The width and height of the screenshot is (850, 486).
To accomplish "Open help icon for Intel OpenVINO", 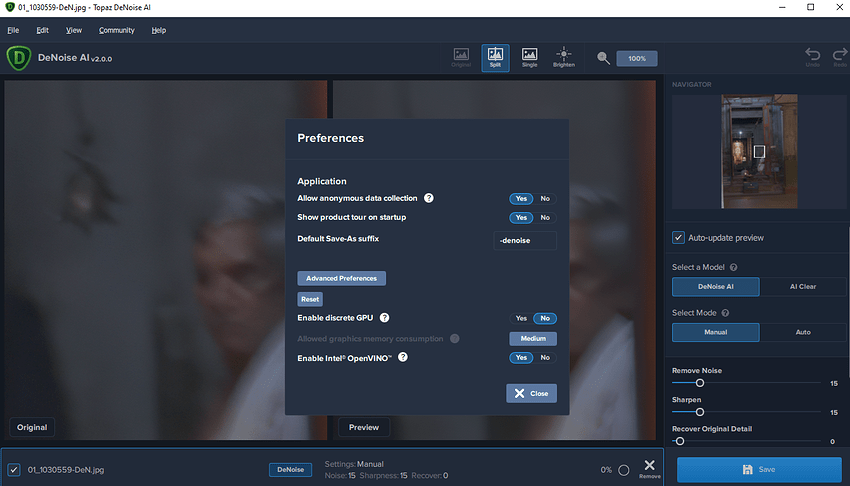I will 403,357.
